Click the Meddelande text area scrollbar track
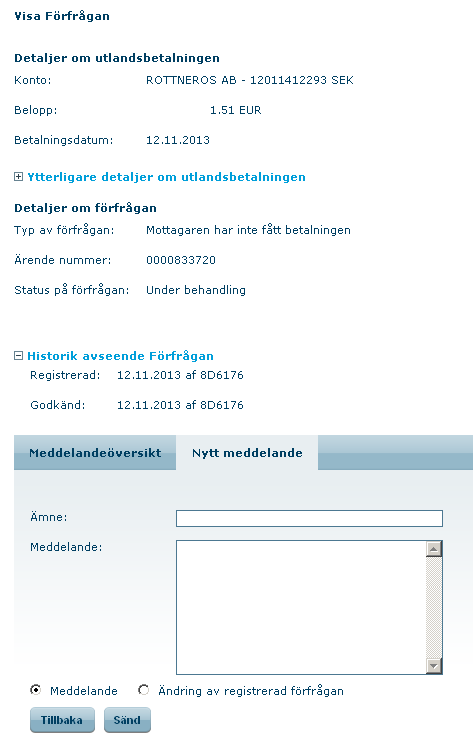Image resolution: width=473 pixels, height=747 pixels. click(x=433, y=607)
